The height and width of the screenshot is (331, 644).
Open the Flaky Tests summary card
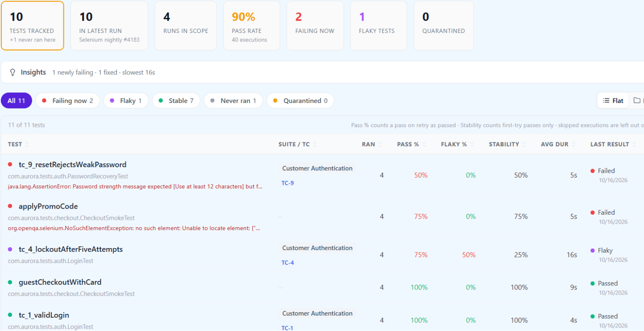coord(379,26)
